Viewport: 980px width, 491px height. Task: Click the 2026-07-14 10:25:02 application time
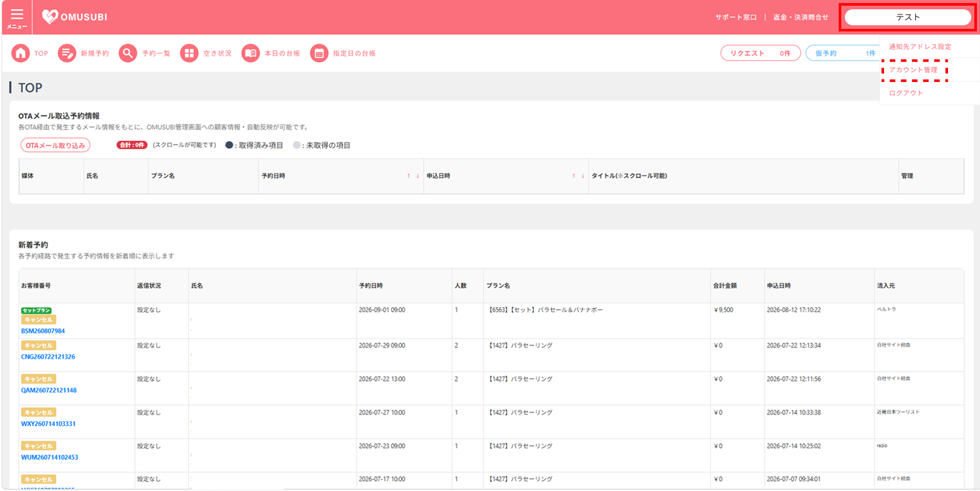[x=794, y=446]
